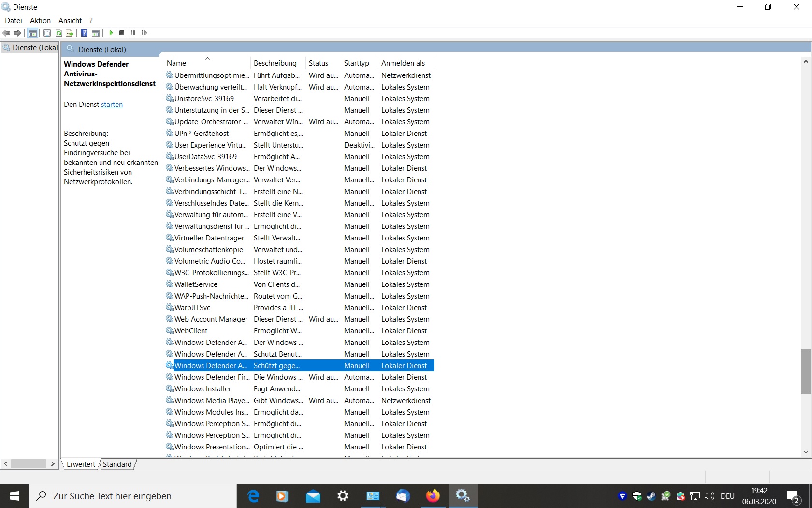Click the Forward arrow in the toolbar

pyautogui.click(x=17, y=33)
